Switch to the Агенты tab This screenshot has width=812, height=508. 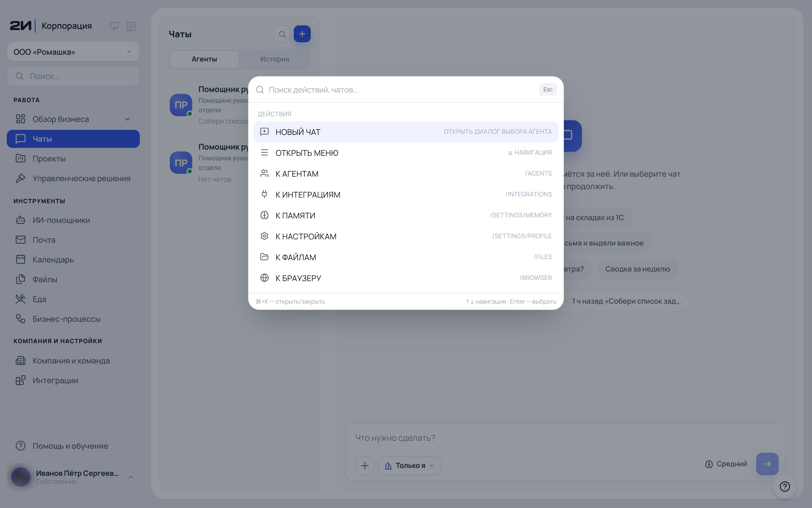204,59
